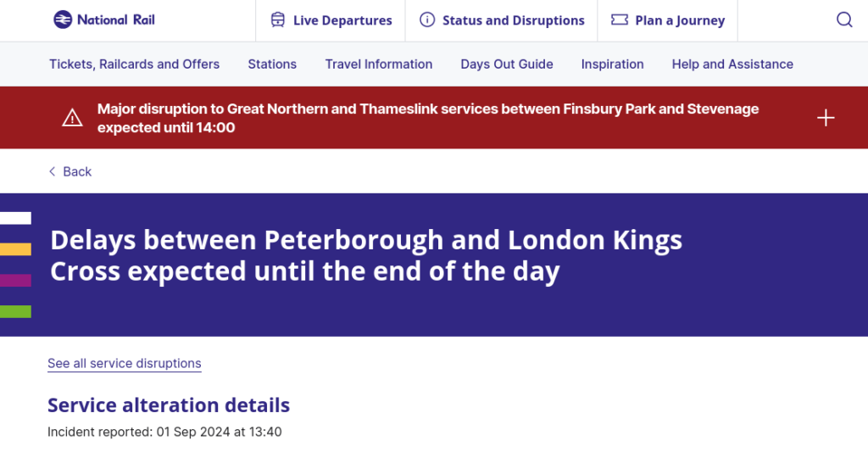Image resolution: width=868 pixels, height=469 pixels.
Task: Open Tickets, Railcards and Offers menu
Action: [135, 64]
